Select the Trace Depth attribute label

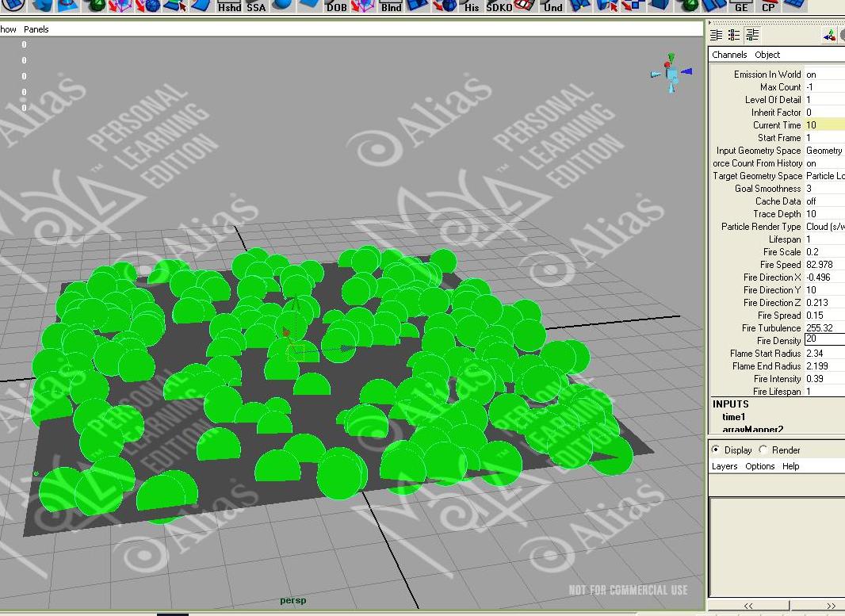[x=777, y=214]
